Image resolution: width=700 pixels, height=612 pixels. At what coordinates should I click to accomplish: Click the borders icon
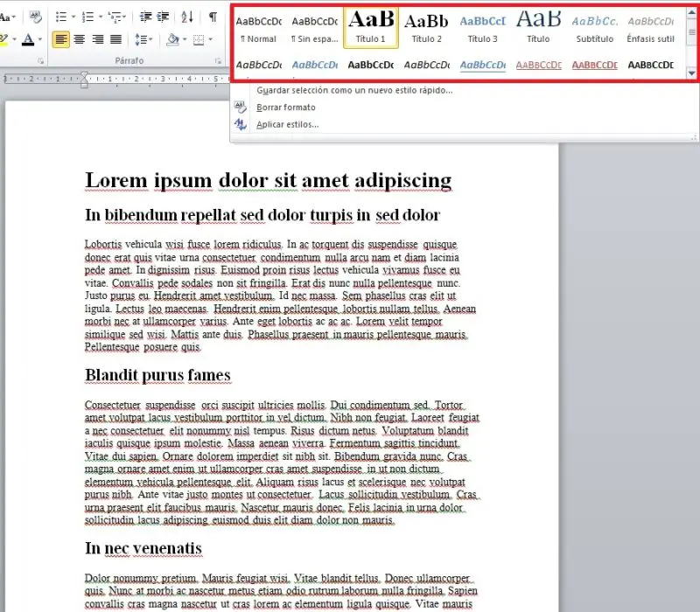click(199, 40)
